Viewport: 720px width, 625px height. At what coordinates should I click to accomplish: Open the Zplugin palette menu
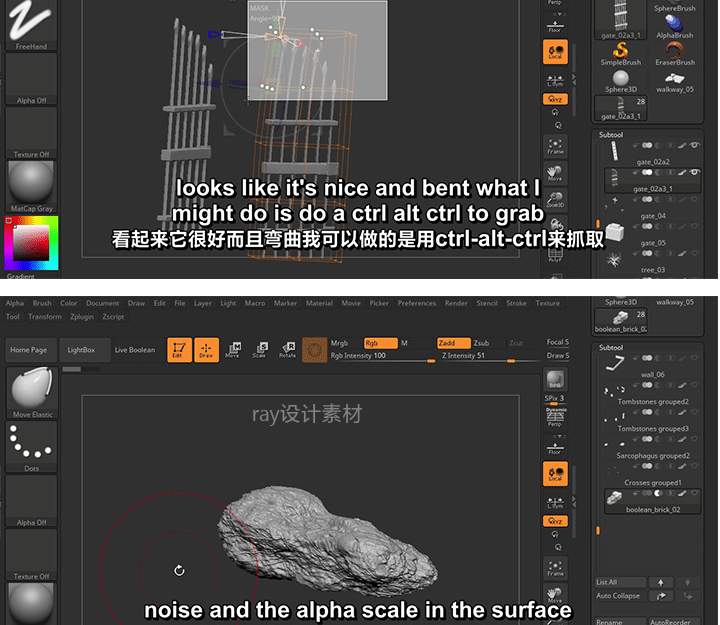point(82,316)
